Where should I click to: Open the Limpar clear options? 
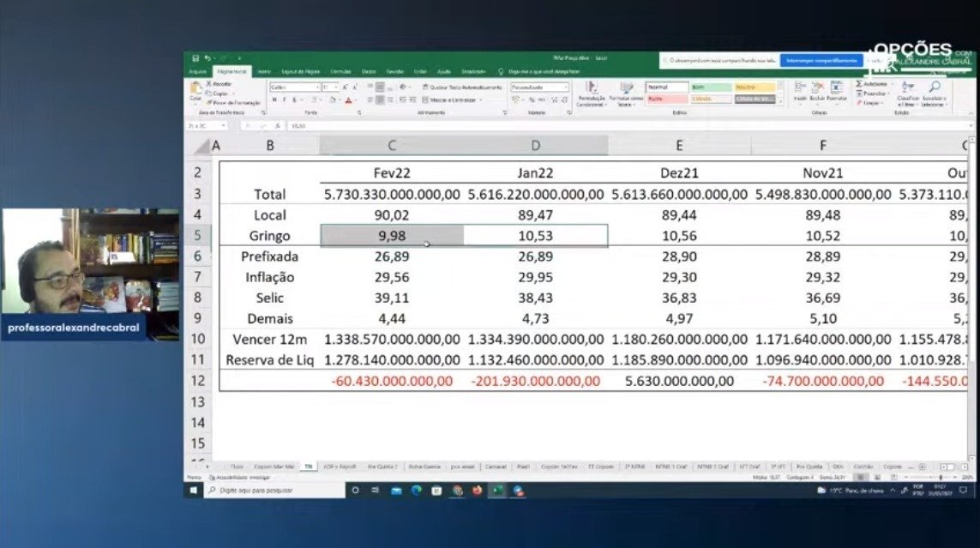coord(869,102)
